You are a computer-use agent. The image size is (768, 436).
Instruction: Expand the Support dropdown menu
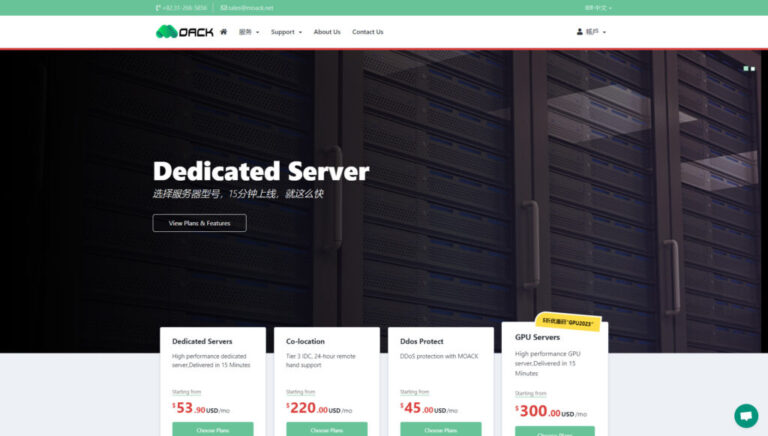[x=286, y=32]
